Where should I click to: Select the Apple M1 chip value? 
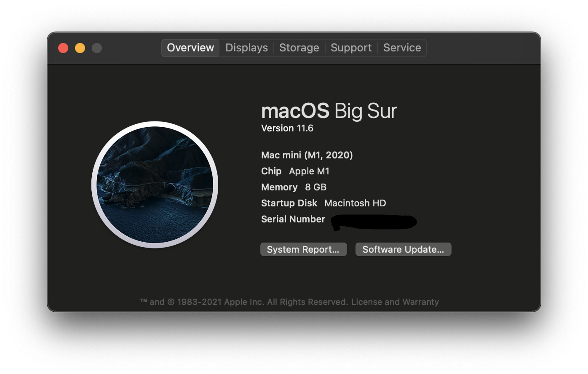click(x=309, y=171)
